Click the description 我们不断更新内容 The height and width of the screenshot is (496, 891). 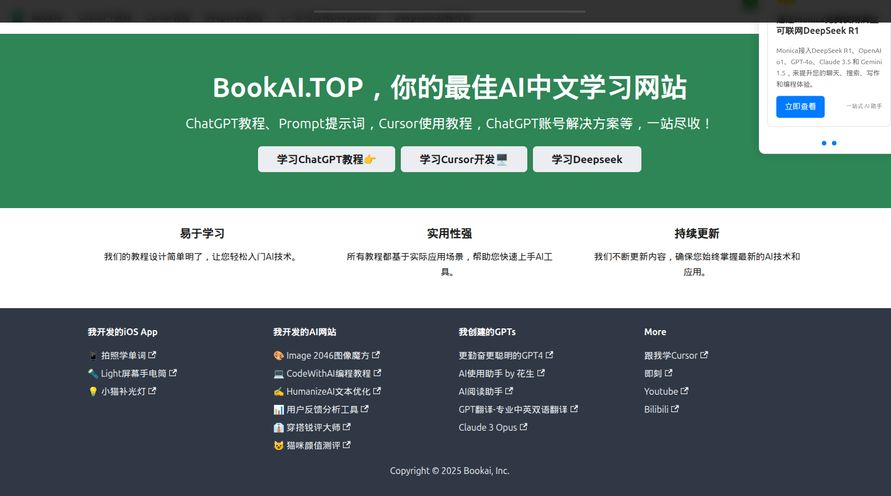point(697,264)
